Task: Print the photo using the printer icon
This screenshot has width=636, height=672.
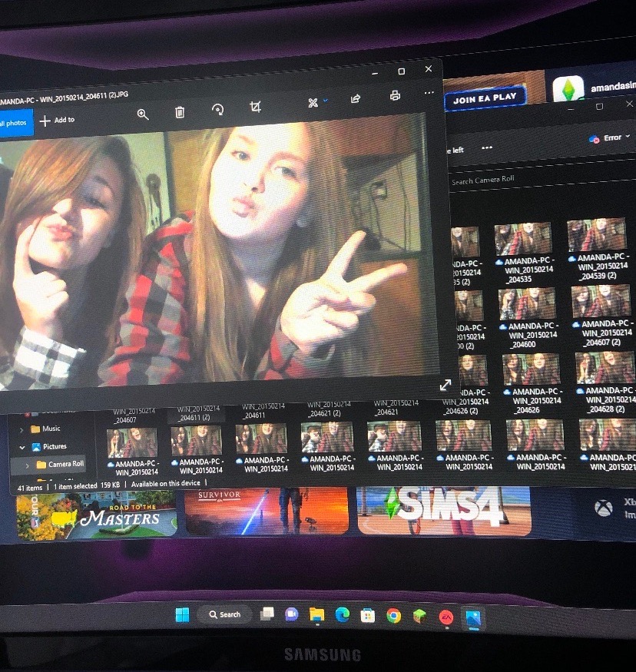Action: [395, 95]
